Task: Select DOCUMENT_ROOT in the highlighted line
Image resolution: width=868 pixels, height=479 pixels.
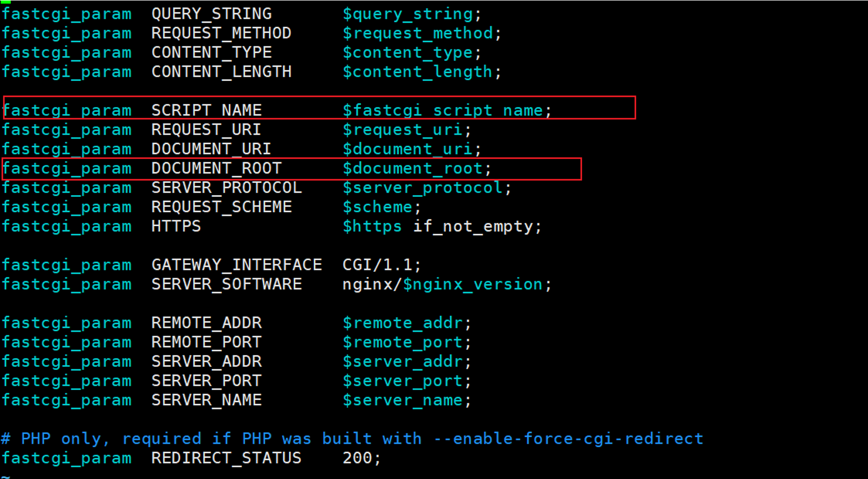Action: tap(216, 168)
